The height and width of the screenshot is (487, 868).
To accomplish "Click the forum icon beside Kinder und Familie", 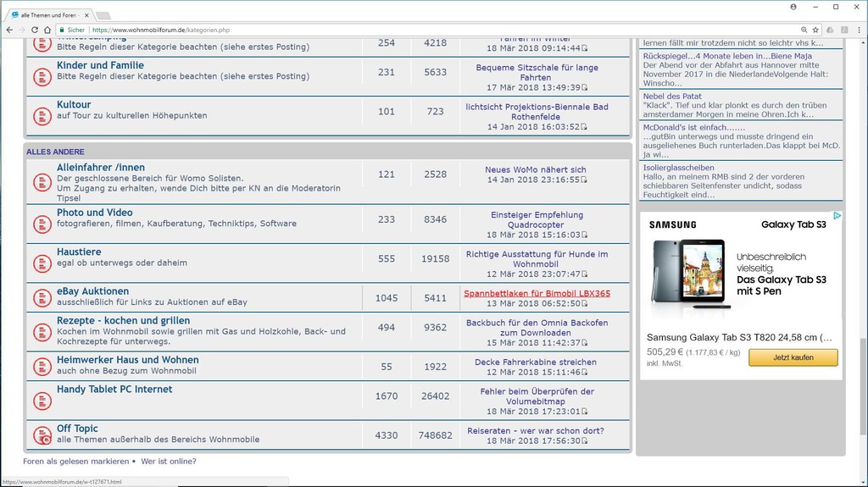I will coord(42,77).
